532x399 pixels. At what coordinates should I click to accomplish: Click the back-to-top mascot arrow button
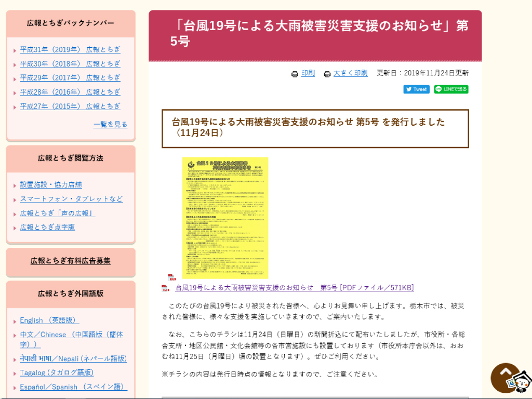click(x=511, y=378)
